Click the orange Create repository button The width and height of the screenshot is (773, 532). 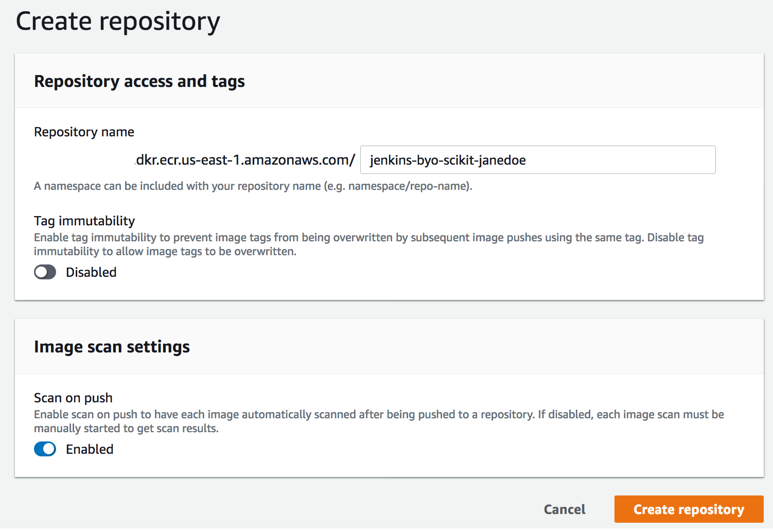tap(689, 509)
